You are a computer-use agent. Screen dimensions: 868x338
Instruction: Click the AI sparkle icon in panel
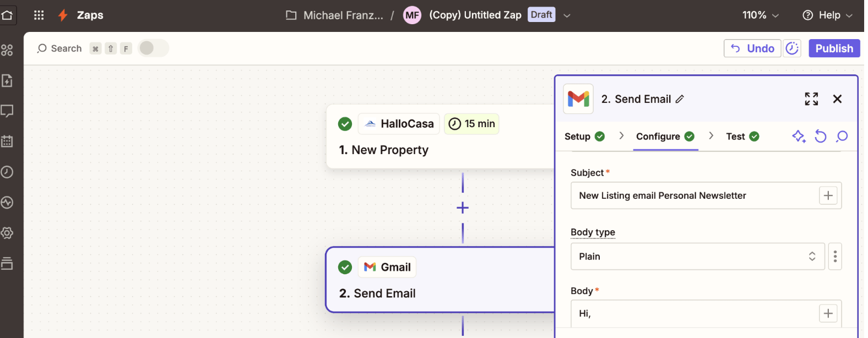799,136
